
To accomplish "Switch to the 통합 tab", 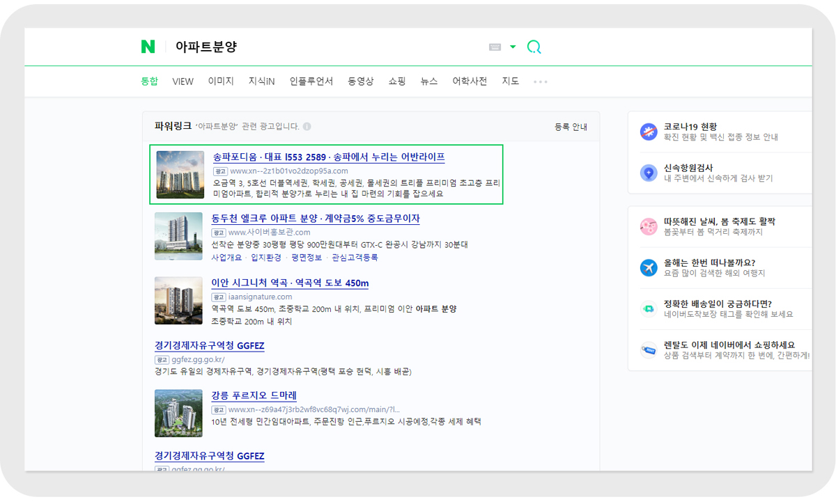I will pyautogui.click(x=150, y=81).
